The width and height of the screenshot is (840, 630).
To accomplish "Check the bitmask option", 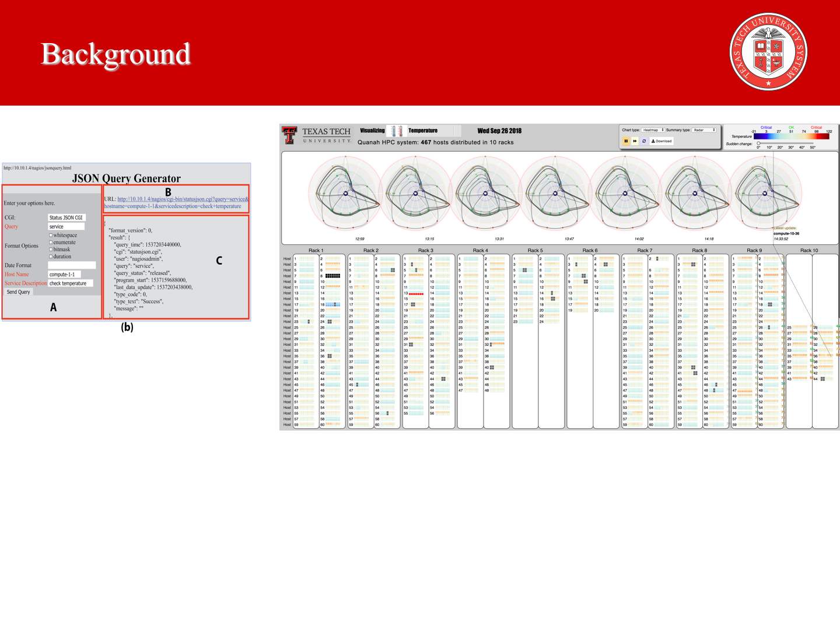I will pos(51,249).
